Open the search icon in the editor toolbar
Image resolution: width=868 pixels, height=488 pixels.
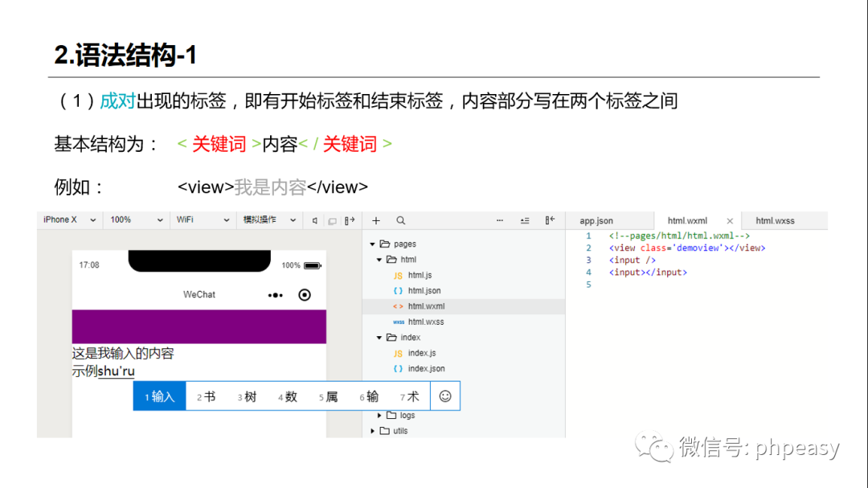tap(400, 220)
